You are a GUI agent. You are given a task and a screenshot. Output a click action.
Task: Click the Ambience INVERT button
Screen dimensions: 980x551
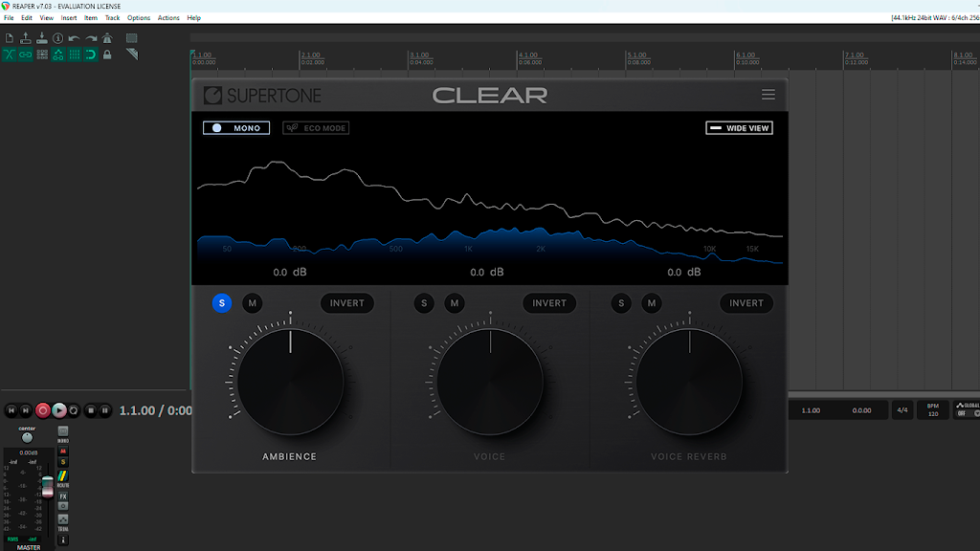[346, 303]
